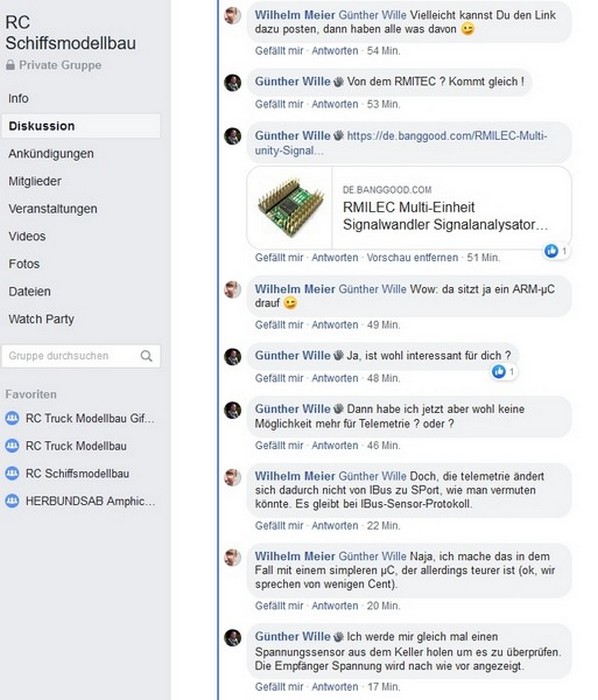The width and height of the screenshot is (598, 700).
Task: Click 'Antworten' under the 54 Min. comment
Action: pyautogui.click(x=335, y=51)
